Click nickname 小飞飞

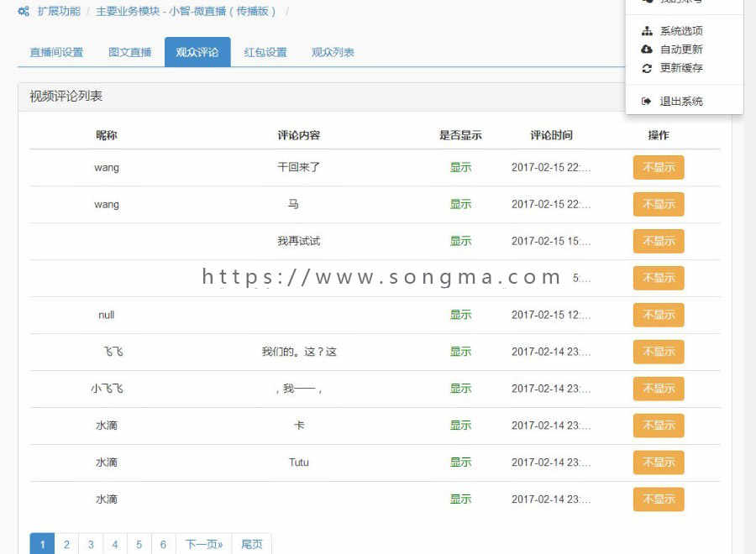(x=107, y=389)
